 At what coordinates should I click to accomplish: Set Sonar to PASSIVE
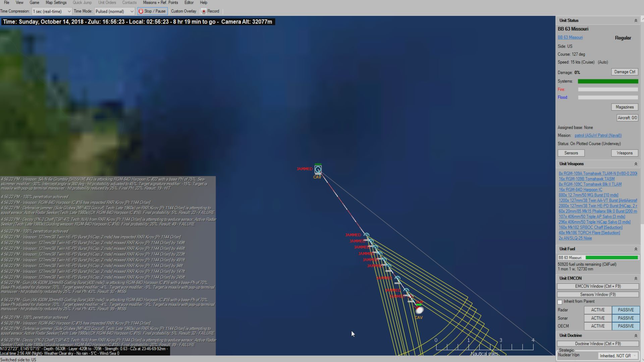(x=626, y=318)
